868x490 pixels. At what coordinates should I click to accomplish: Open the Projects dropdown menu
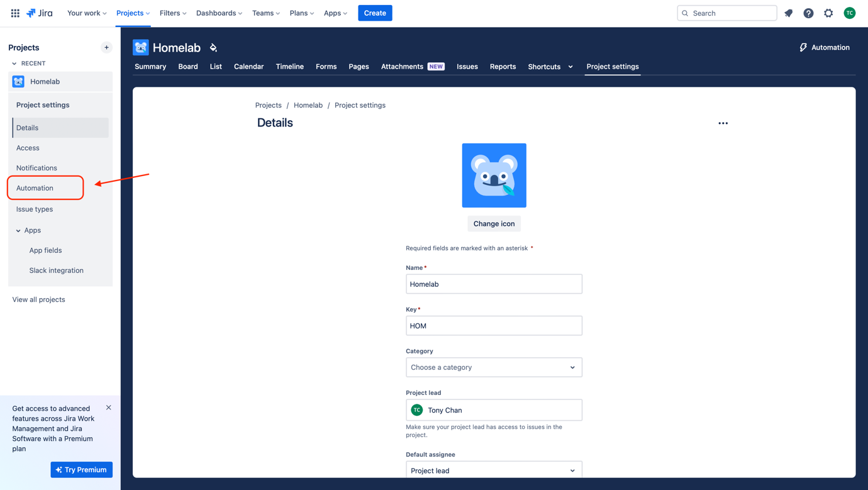pos(133,13)
